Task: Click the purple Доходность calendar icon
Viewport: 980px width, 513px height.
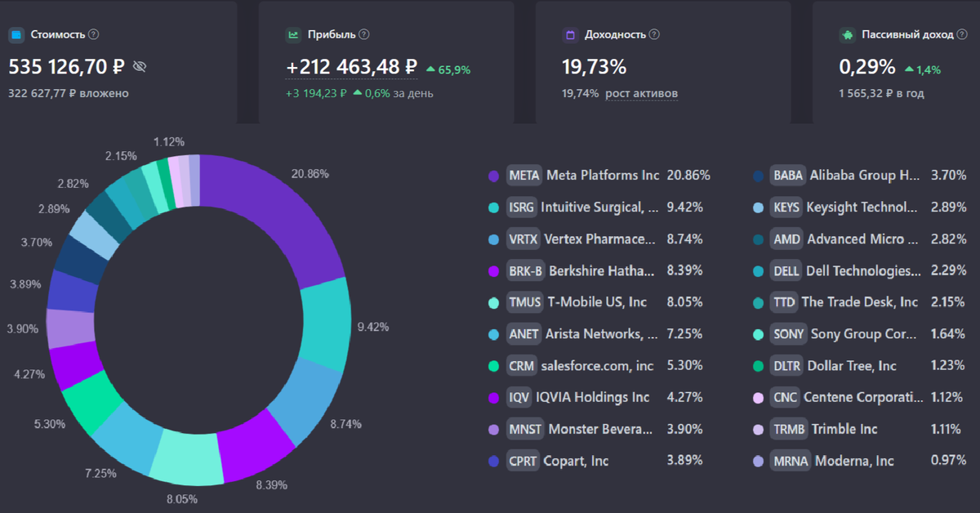Action: pyautogui.click(x=570, y=35)
